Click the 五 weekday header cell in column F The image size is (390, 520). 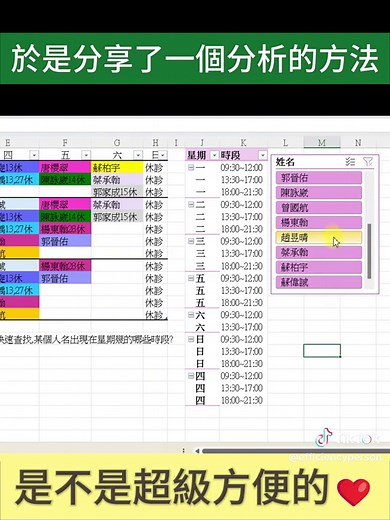[x=65, y=155]
